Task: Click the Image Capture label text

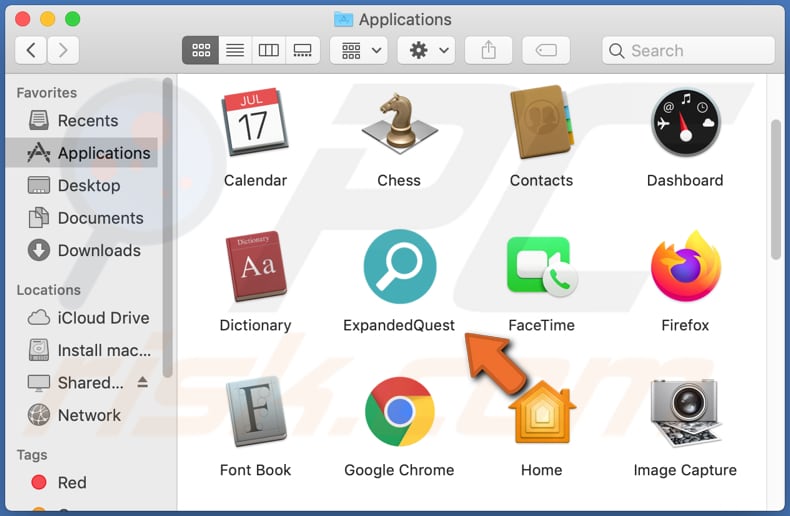Action: [x=685, y=470]
